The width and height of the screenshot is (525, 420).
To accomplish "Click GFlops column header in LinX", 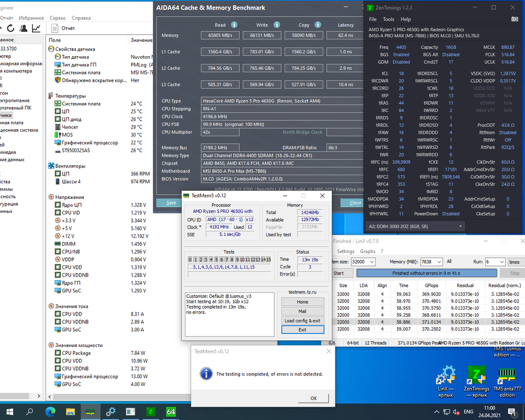I will point(431,286).
